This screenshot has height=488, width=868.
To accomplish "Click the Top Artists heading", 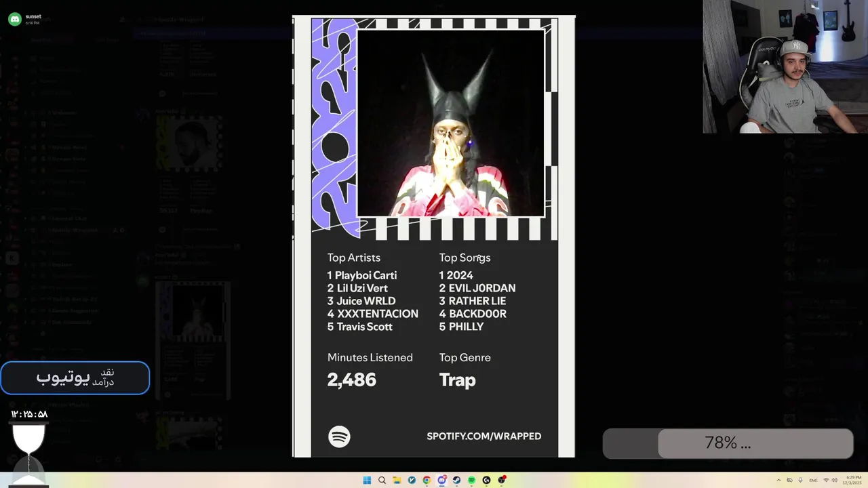I will pyautogui.click(x=354, y=258).
